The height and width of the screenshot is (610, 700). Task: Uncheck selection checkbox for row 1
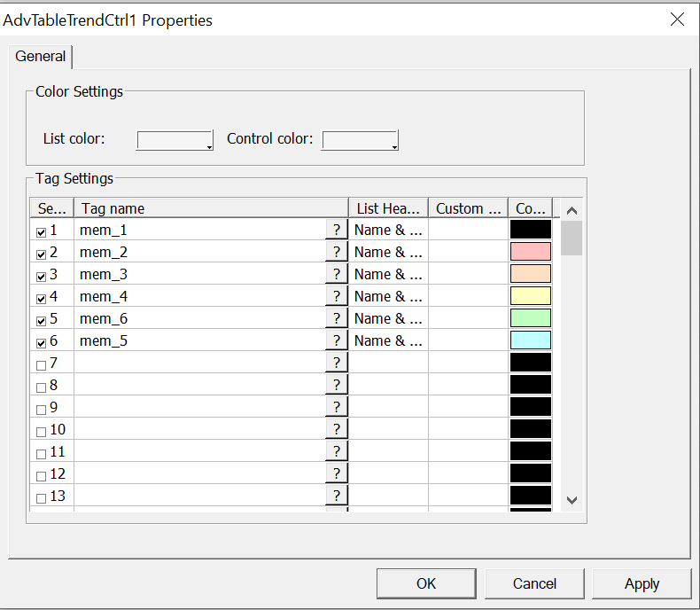coord(41,232)
